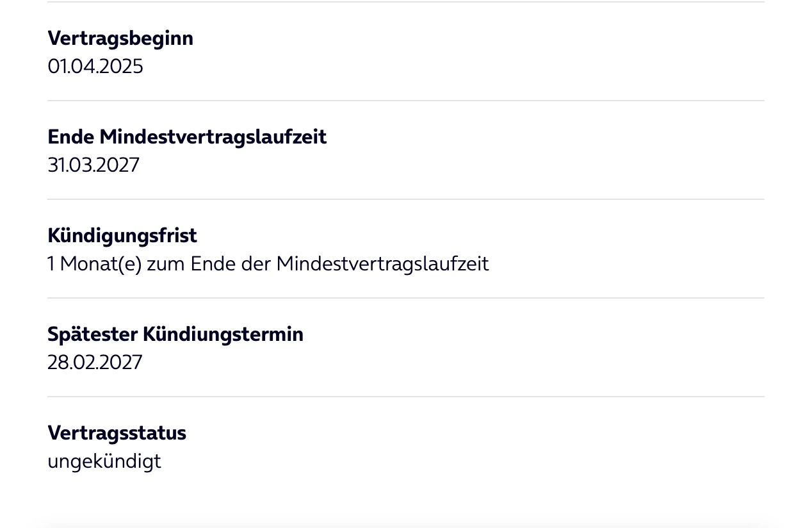
Task: Click the divider above Vertragsstatus
Action: (x=406, y=397)
